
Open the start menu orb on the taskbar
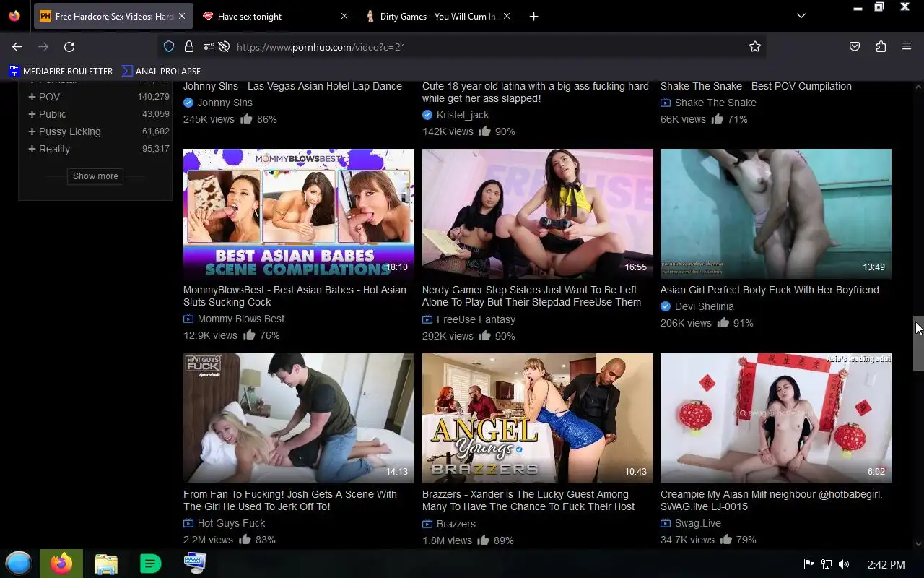point(19,564)
